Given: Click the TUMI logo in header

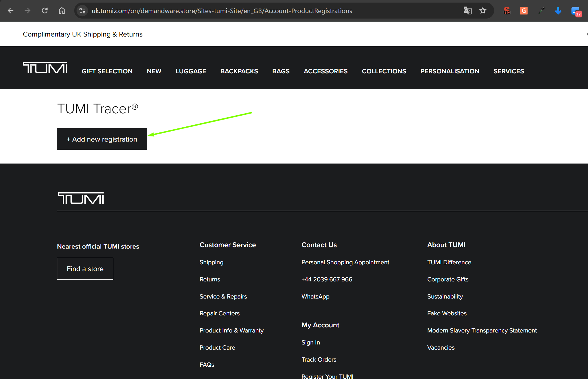Looking at the screenshot, I should coord(45,68).
